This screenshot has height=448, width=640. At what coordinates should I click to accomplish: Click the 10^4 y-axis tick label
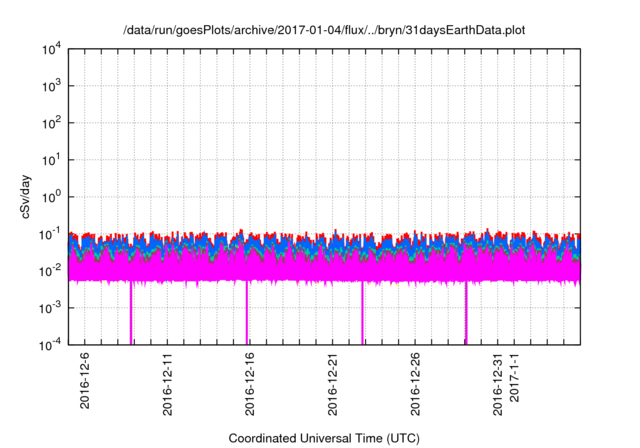[x=52, y=49]
